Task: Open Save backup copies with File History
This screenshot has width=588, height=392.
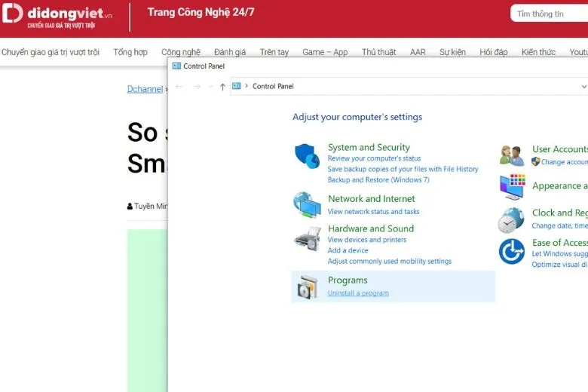Action: click(403, 169)
